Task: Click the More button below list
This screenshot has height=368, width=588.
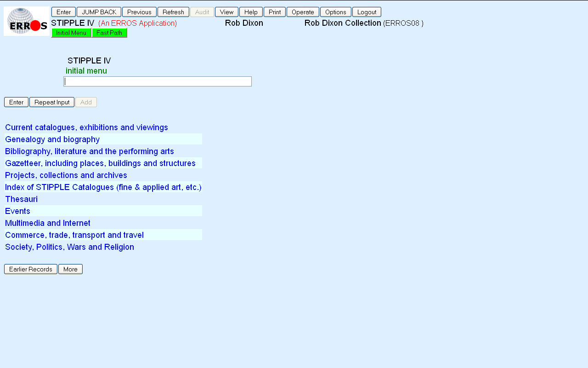Action: pyautogui.click(x=70, y=269)
